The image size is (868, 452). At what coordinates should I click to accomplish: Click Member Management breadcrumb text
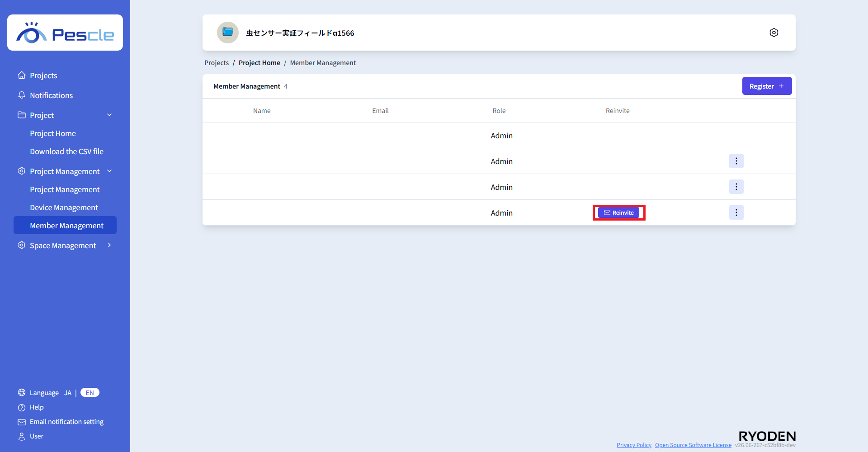coord(323,63)
